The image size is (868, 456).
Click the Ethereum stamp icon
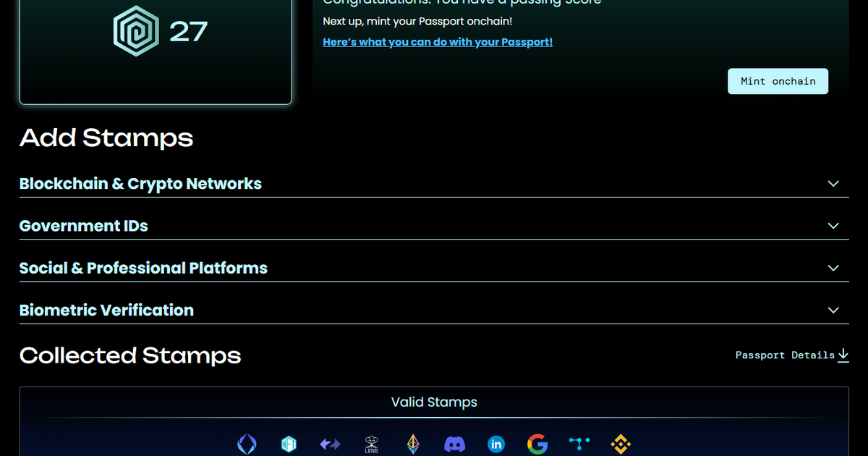[x=413, y=444]
